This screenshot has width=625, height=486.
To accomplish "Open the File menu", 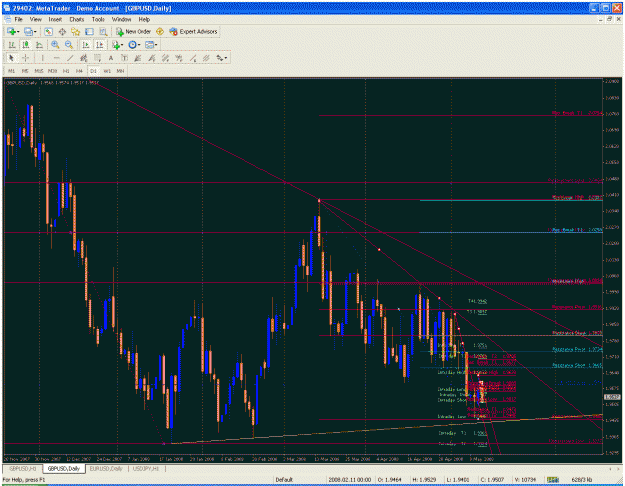I will (x=18, y=19).
